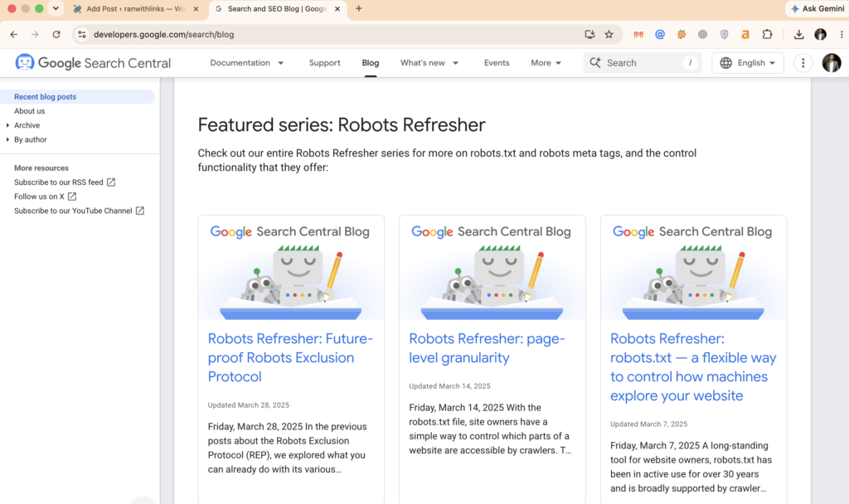The height and width of the screenshot is (504, 849).
Task: Click the 'Updated March 28, 2025' text
Action: click(249, 405)
